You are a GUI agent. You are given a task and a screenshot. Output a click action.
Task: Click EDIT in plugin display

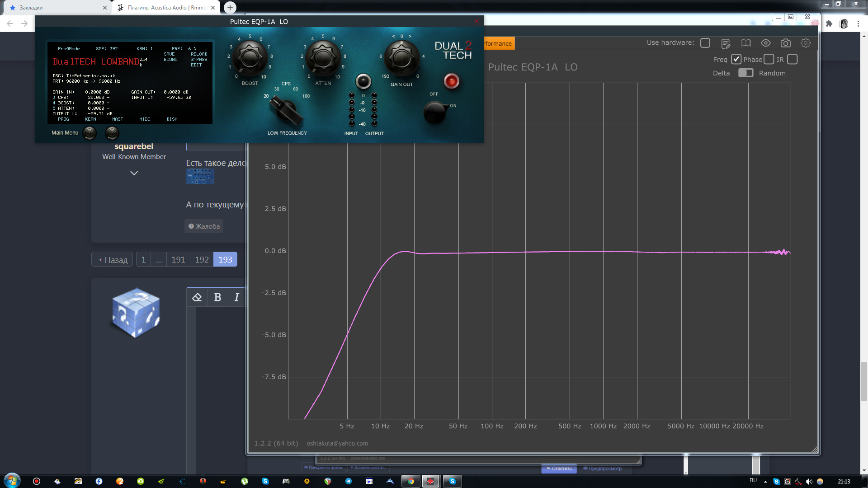pyautogui.click(x=196, y=65)
